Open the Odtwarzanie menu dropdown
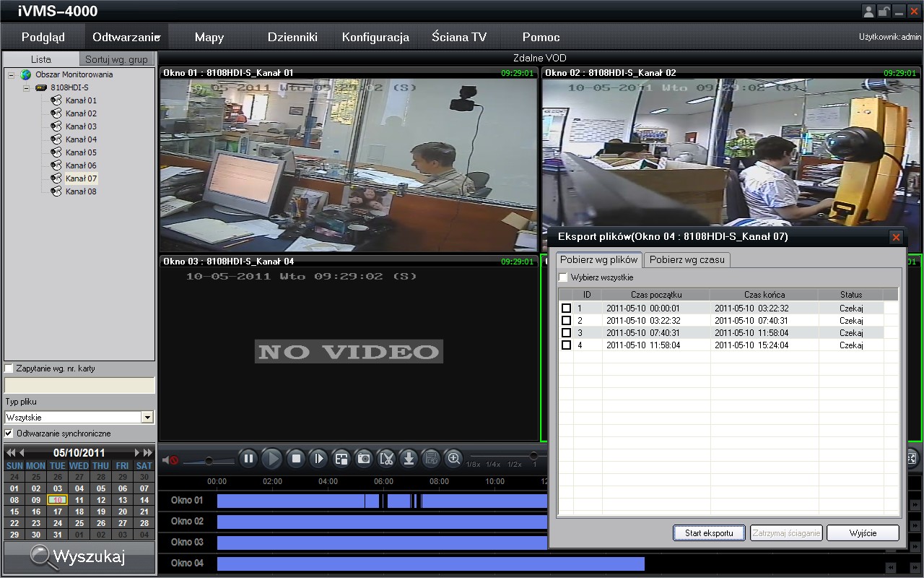Screen dimensions: 924x578 tap(126, 37)
